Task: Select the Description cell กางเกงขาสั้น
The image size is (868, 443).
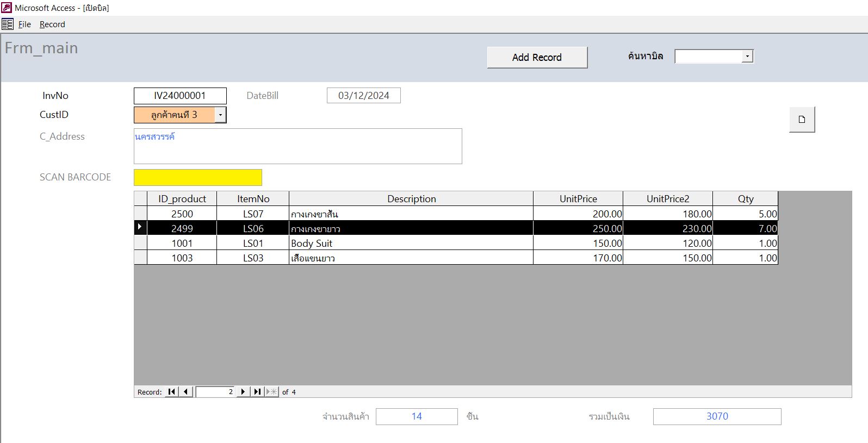Action: [411, 214]
